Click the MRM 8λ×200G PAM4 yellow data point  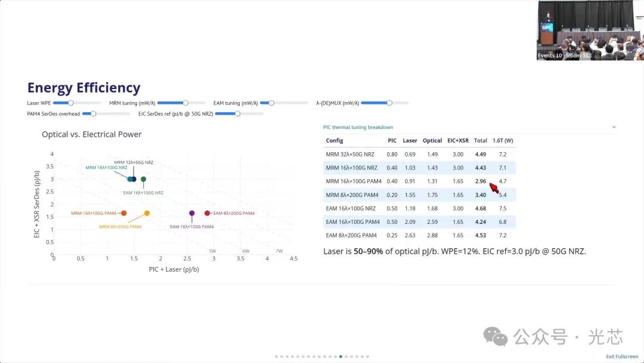(x=147, y=213)
